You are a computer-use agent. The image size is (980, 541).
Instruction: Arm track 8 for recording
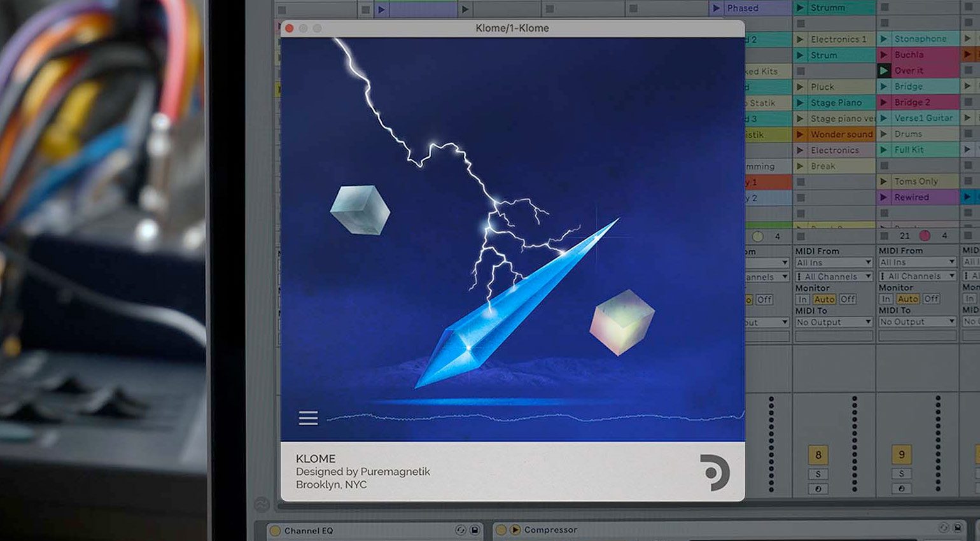[818, 489]
